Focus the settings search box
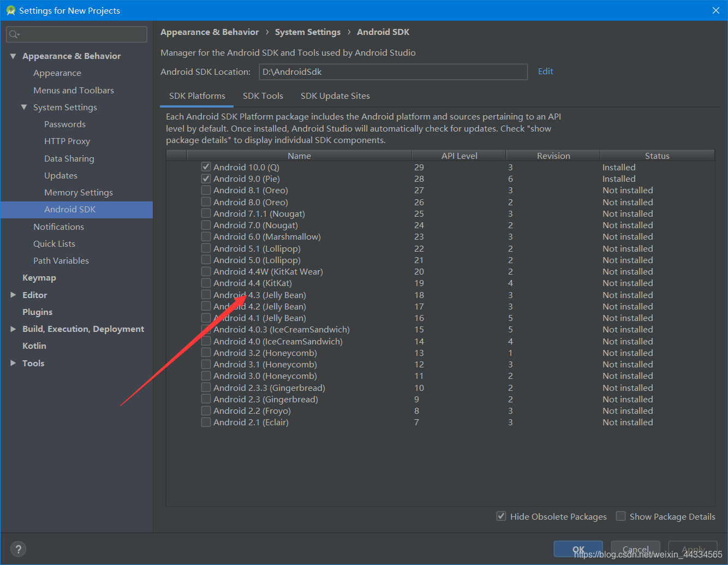The width and height of the screenshot is (728, 565). (x=77, y=34)
